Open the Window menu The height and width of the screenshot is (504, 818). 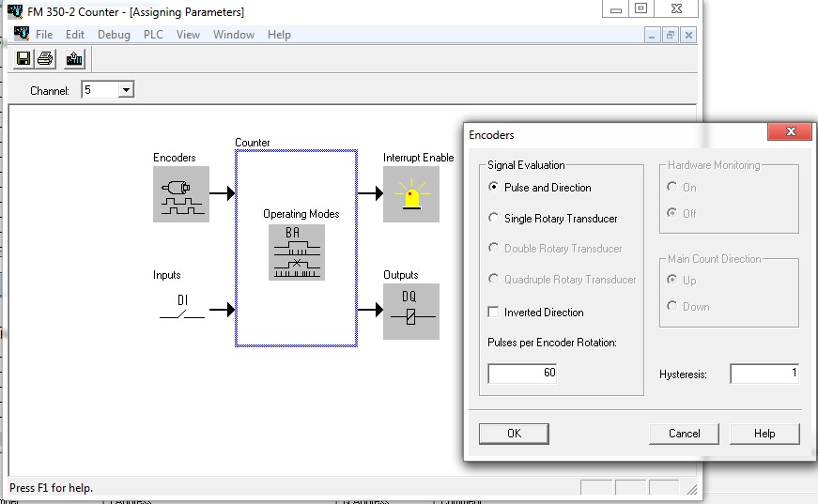(234, 35)
